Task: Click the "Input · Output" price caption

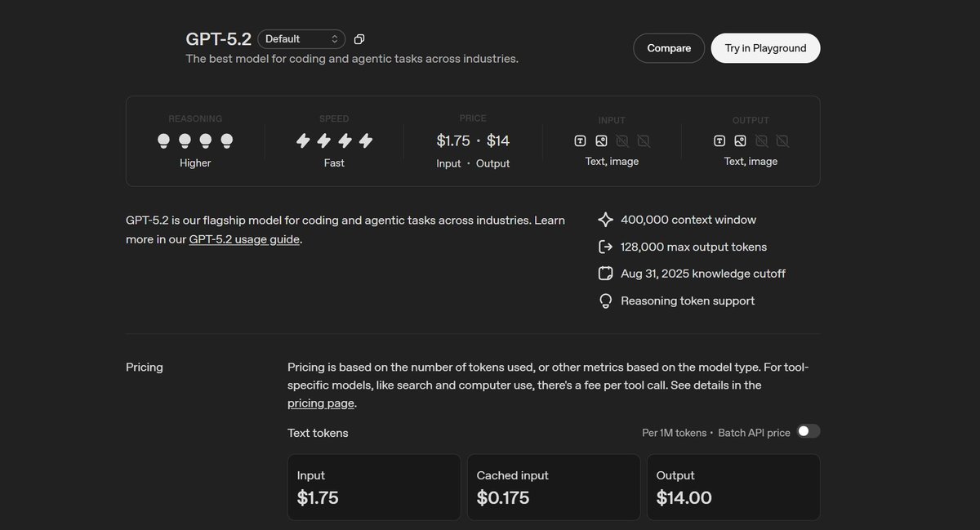Action: (x=473, y=163)
